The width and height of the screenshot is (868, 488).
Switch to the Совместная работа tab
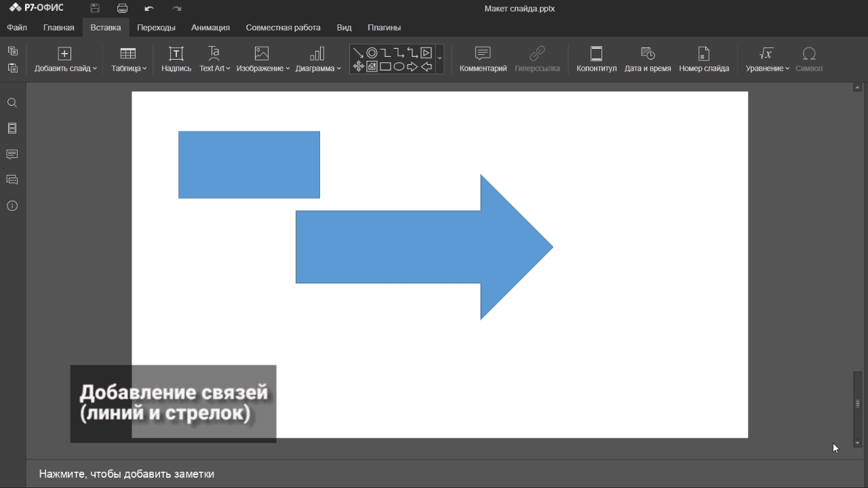283,28
